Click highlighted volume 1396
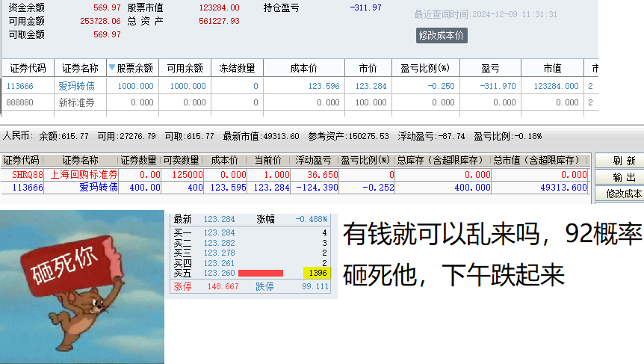 pyautogui.click(x=317, y=274)
